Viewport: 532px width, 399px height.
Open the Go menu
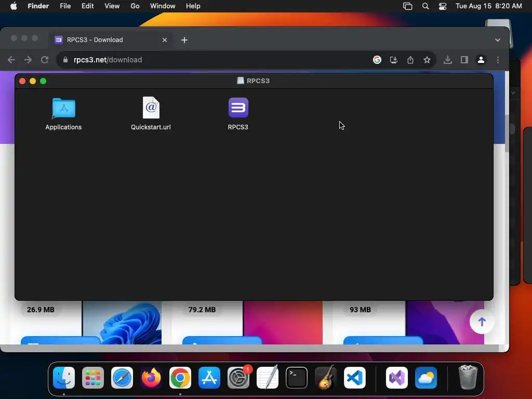(135, 6)
